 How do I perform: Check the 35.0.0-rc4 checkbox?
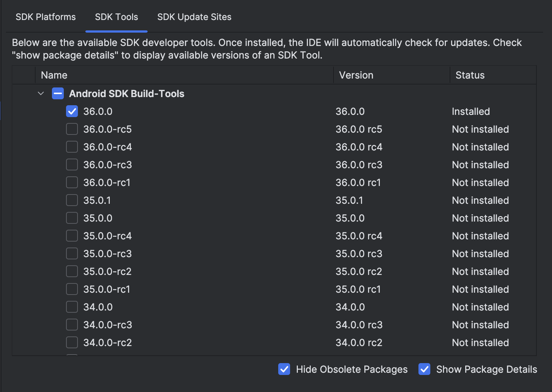[x=72, y=236]
